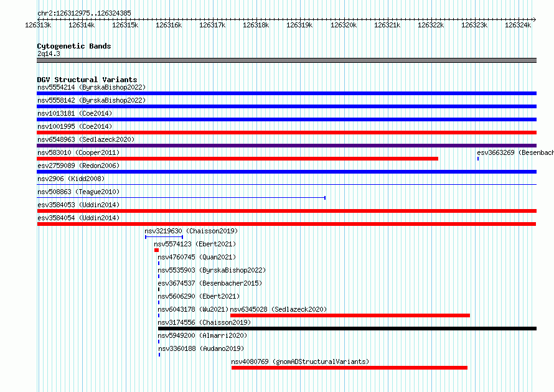Open nsv3174556 (Chaisson2019) label
The height and width of the screenshot is (392, 554).
point(204,322)
